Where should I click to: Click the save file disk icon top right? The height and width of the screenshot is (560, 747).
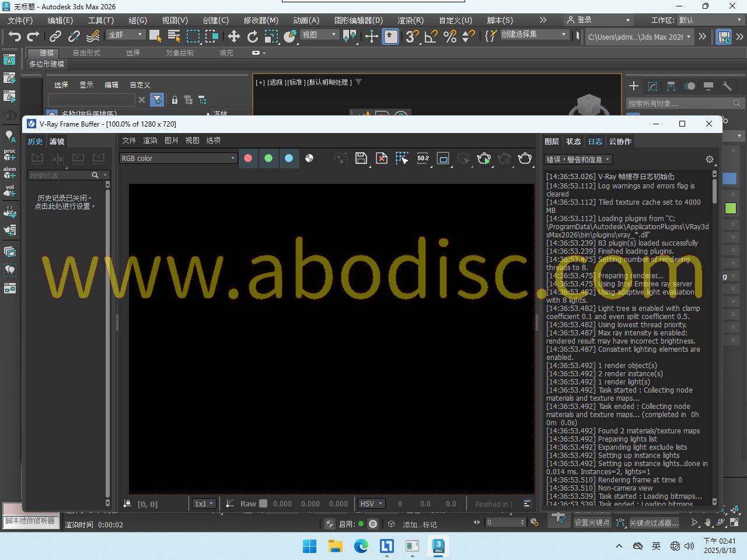coord(724,36)
